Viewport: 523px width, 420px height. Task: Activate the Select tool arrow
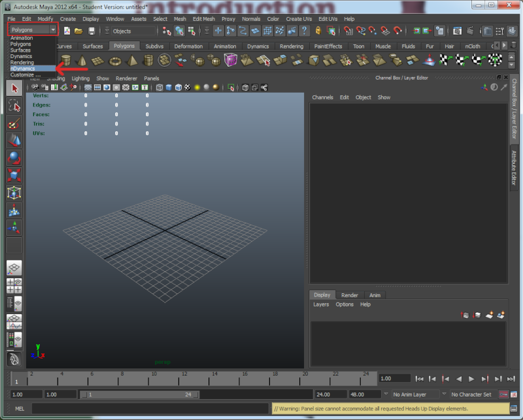[x=14, y=89]
